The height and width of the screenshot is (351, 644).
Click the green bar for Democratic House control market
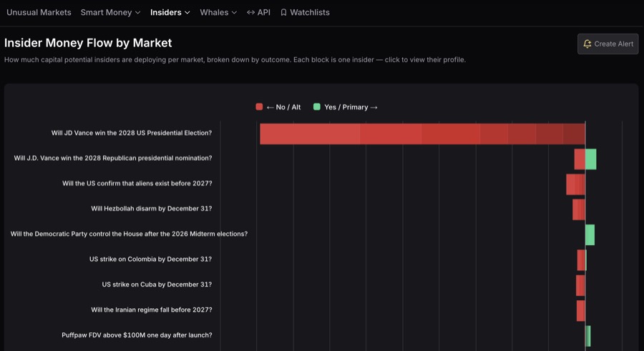tap(590, 234)
